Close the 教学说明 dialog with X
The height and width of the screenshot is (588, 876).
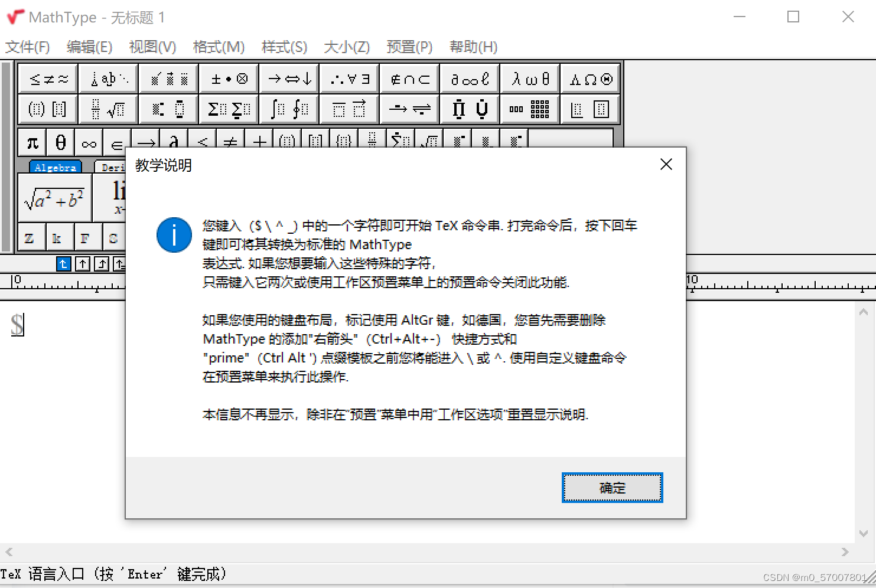click(x=666, y=165)
